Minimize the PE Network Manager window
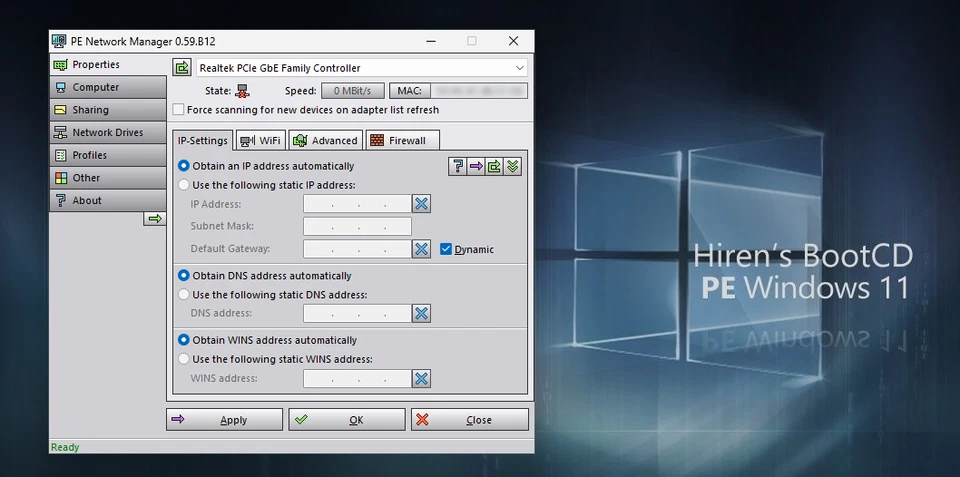The width and height of the screenshot is (960, 477). [x=431, y=41]
